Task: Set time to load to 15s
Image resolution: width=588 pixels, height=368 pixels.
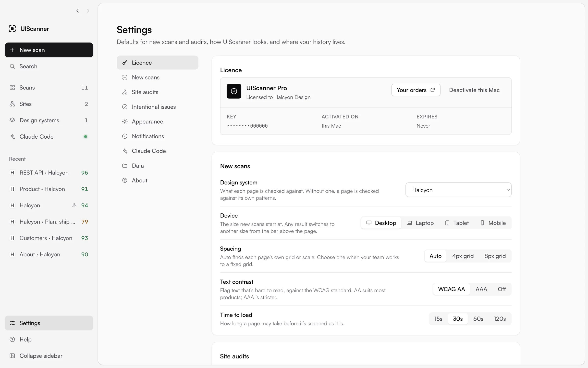Action: tap(438, 319)
